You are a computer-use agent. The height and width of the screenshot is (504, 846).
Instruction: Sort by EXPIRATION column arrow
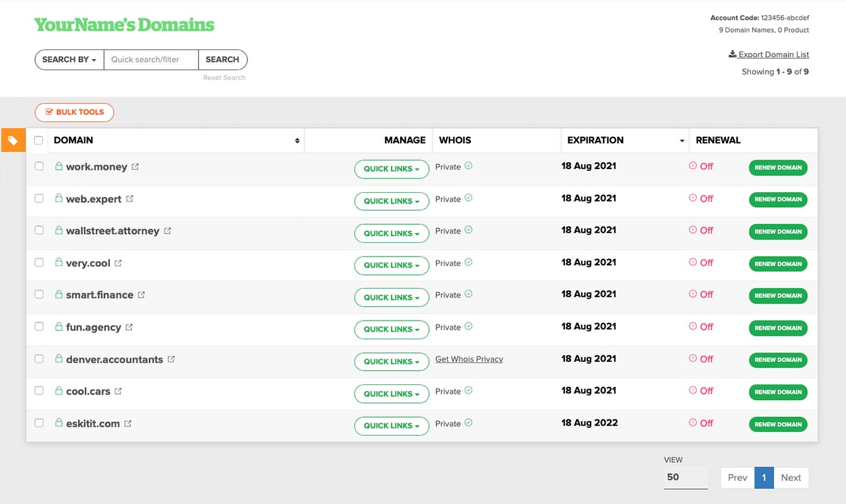click(682, 141)
